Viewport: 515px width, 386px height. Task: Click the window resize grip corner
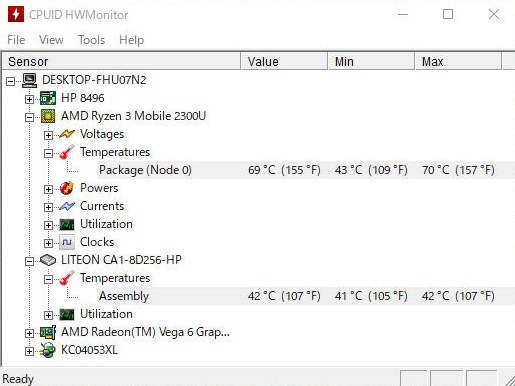510,380
